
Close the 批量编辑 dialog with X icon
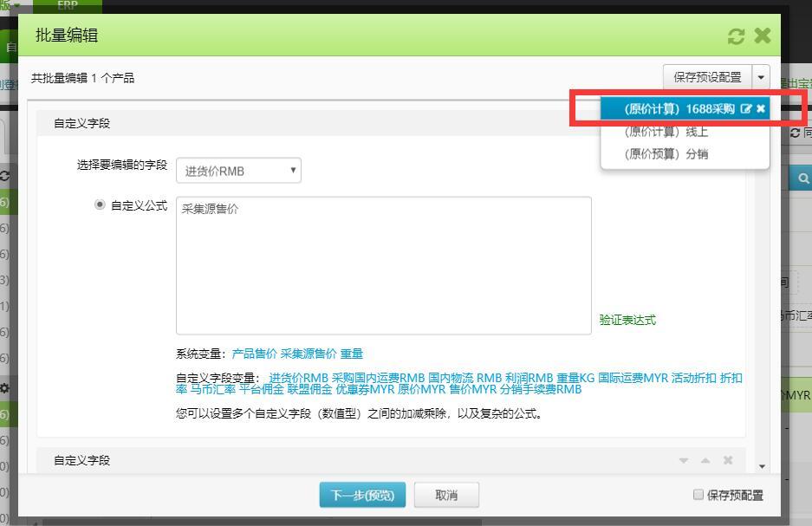pos(763,36)
